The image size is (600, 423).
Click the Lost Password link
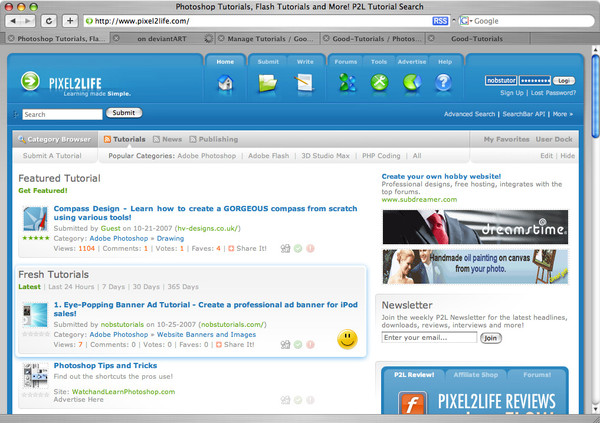point(553,93)
